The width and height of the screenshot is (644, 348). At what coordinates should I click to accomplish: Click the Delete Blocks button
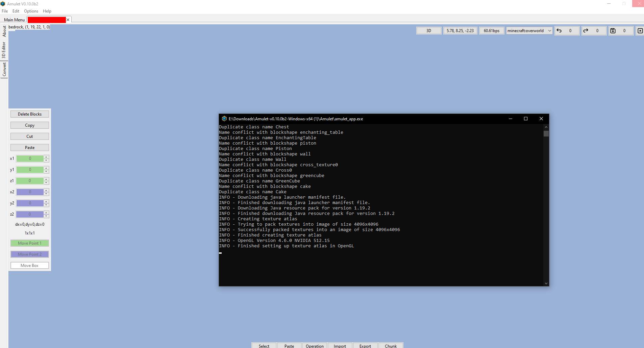pyautogui.click(x=30, y=114)
